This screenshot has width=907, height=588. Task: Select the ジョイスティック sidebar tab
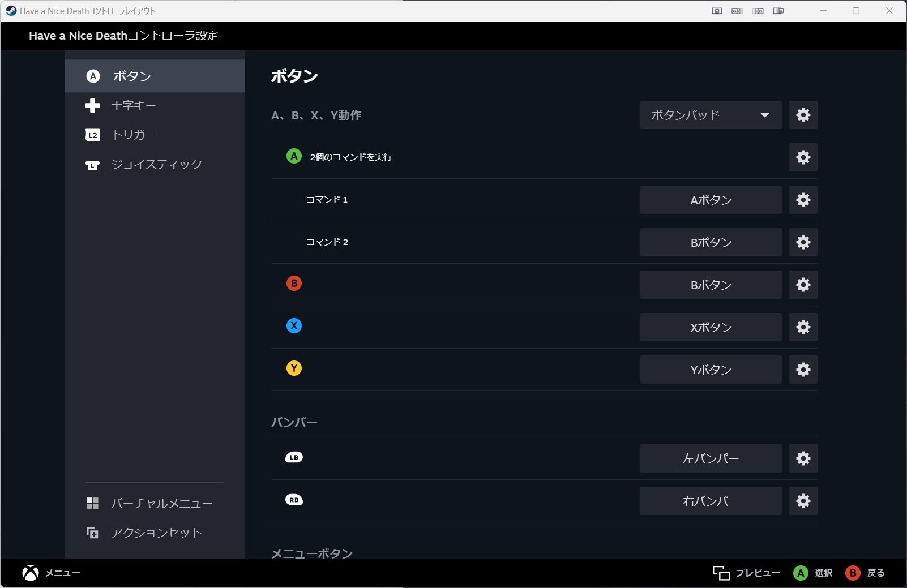(155, 164)
